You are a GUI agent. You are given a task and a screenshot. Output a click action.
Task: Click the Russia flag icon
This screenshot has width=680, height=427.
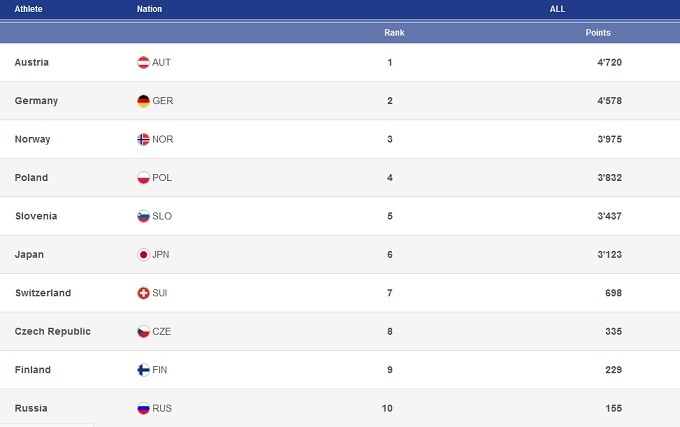pyautogui.click(x=143, y=408)
